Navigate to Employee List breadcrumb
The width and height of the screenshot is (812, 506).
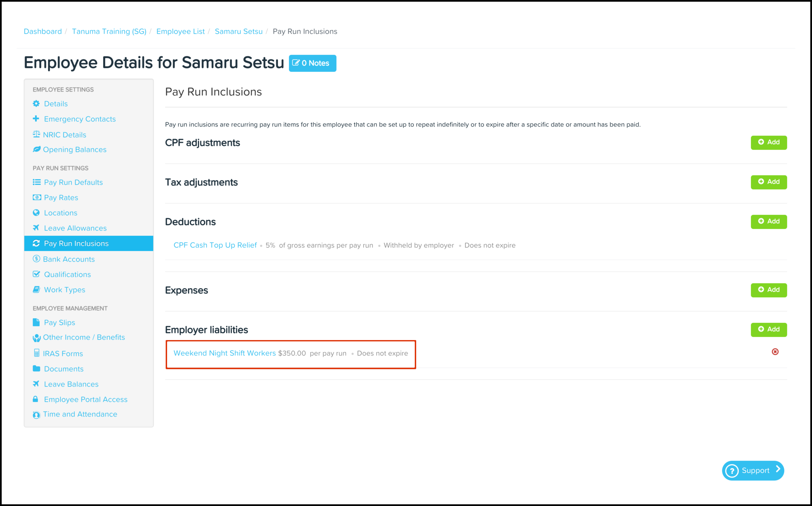(x=180, y=31)
